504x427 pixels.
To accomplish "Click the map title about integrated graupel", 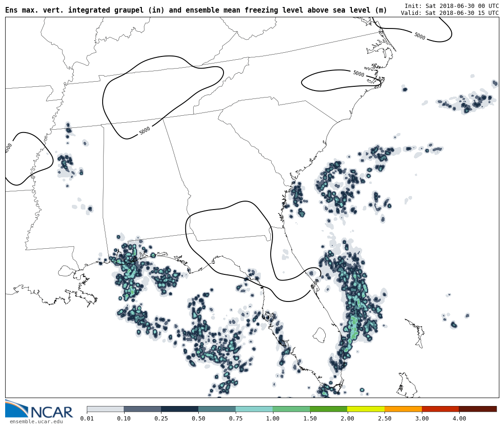I will (196, 10).
